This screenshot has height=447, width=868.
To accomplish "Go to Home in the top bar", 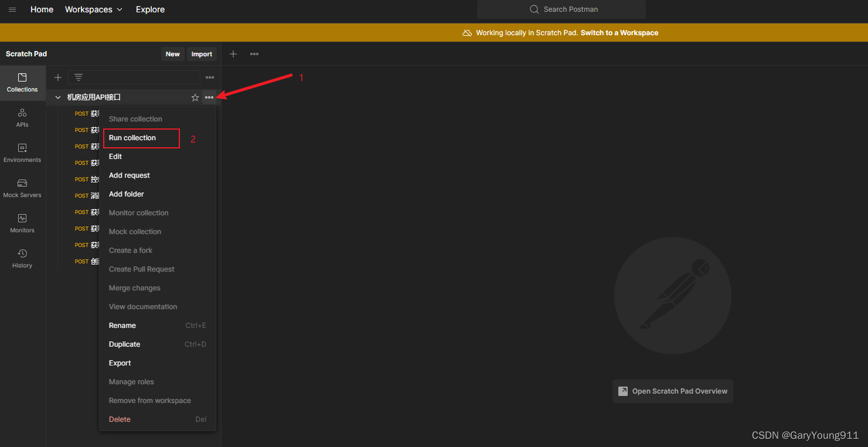I will tap(42, 9).
